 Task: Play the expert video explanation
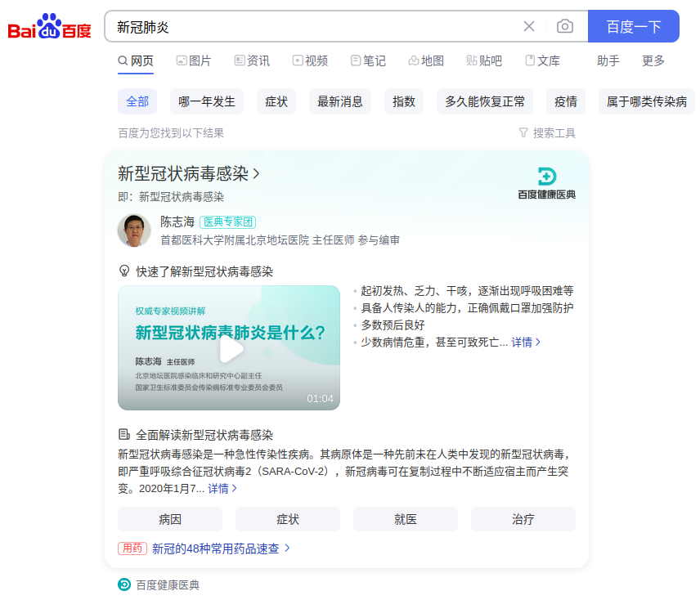coord(229,349)
